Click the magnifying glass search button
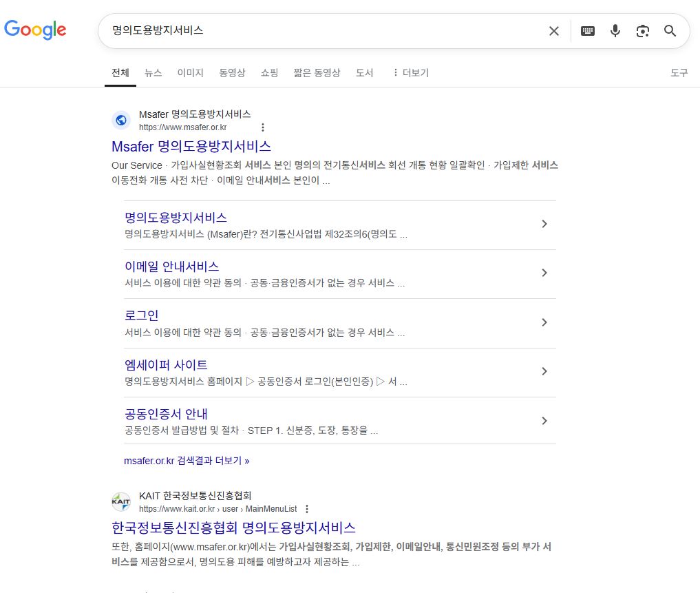 pyautogui.click(x=670, y=31)
